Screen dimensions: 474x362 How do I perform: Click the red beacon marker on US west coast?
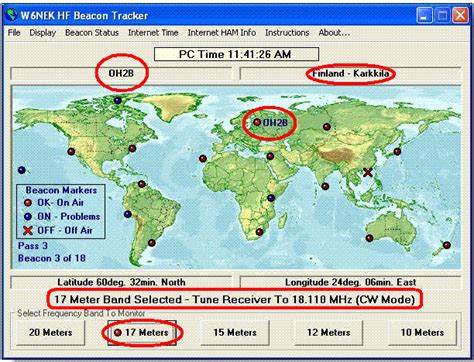coord(71,152)
